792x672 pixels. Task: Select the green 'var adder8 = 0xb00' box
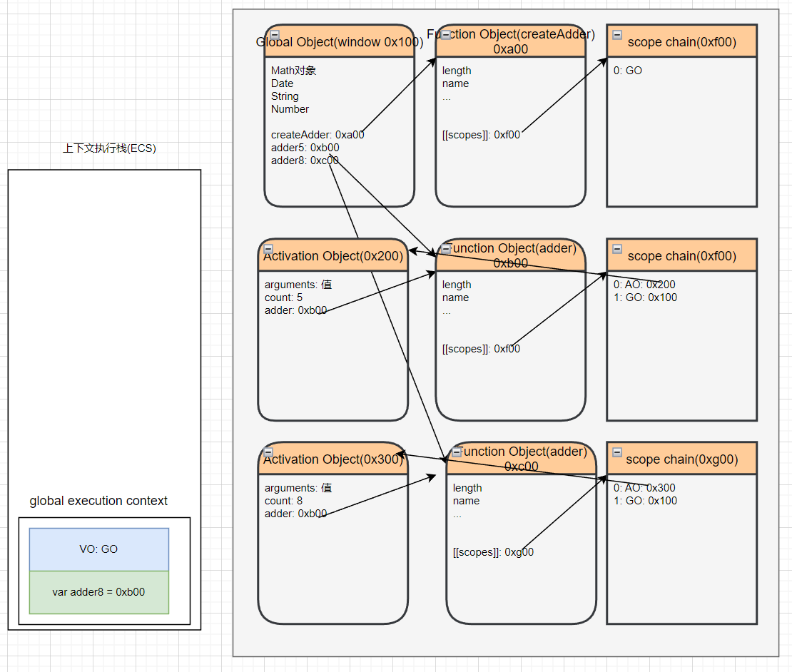coord(98,591)
